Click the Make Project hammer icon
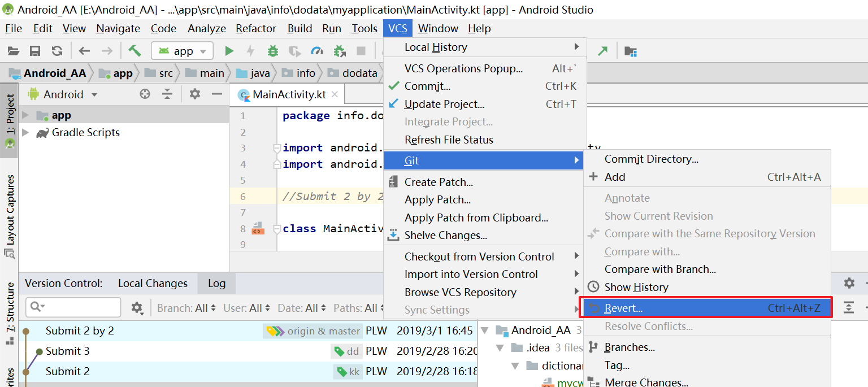This screenshot has height=387, width=868. click(134, 51)
